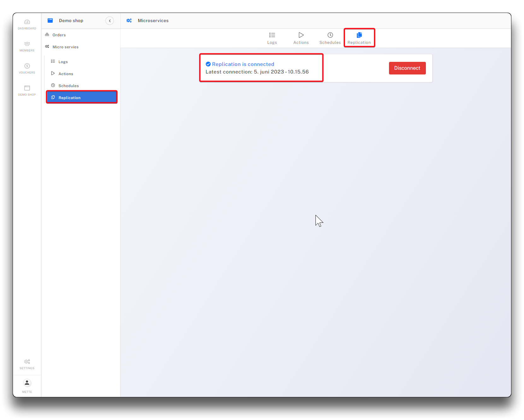
Task: Open the Vouchers section
Action: point(27,68)
